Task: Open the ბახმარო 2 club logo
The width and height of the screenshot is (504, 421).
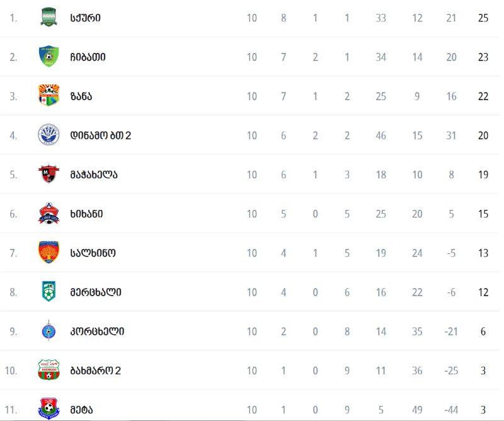Action: click(49, 370)
